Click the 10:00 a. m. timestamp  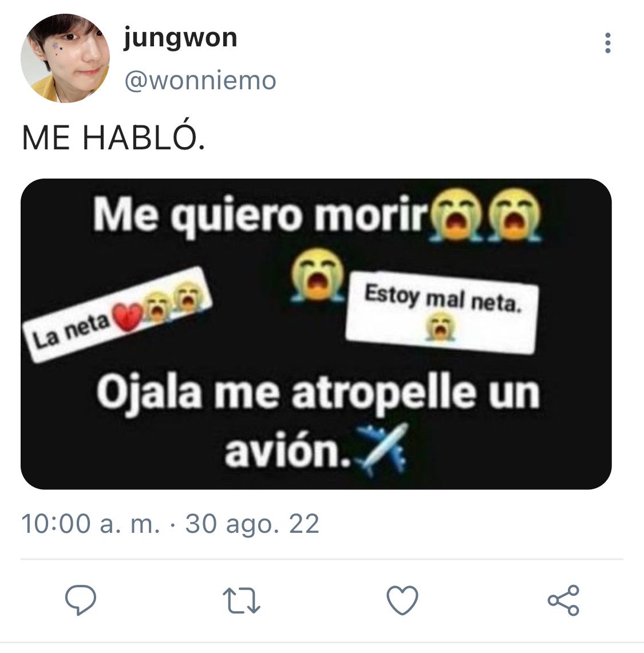pyautogui.click(x=91, y=524)
